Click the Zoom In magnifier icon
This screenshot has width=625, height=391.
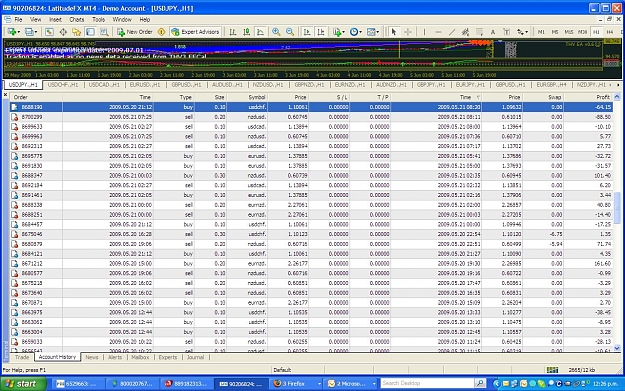click(x=276, y=32)
